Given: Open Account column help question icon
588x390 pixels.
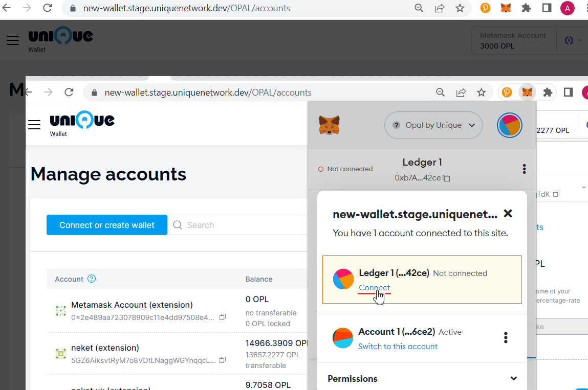Looking at the screenshot, I should (x=92, y=279).
